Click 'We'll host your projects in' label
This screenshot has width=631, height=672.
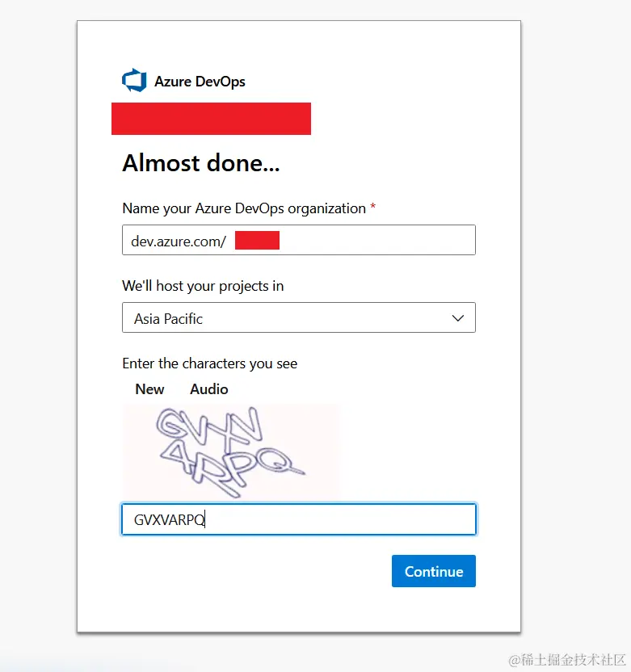[x=203, y=286]
